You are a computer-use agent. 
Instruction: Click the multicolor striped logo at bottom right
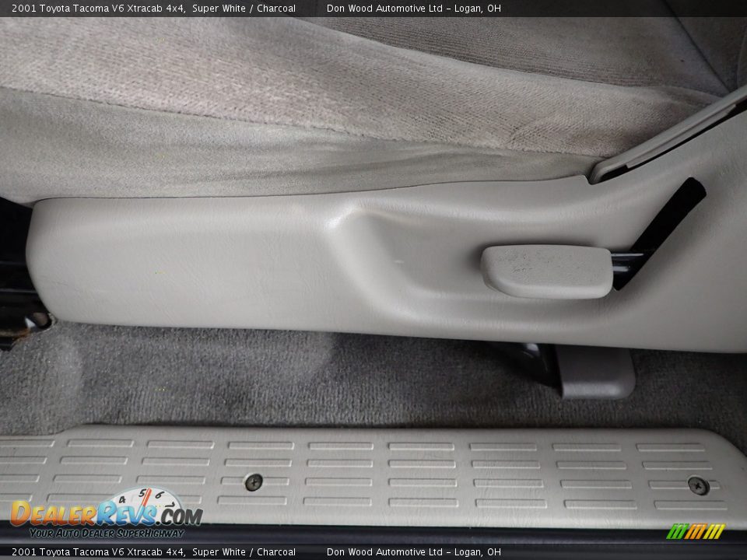(695, 531)
